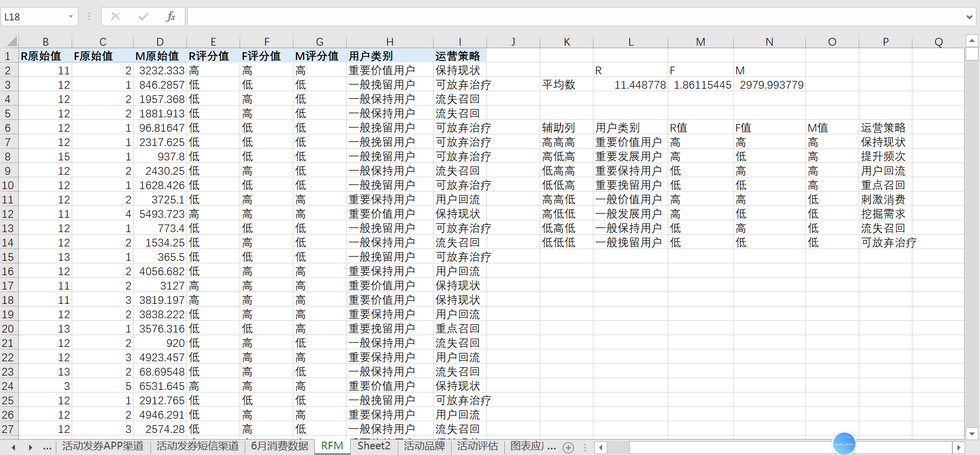Screen dimensions: 980x455
Task: Click the 低低低 helper cell
Action: (567, 242)
